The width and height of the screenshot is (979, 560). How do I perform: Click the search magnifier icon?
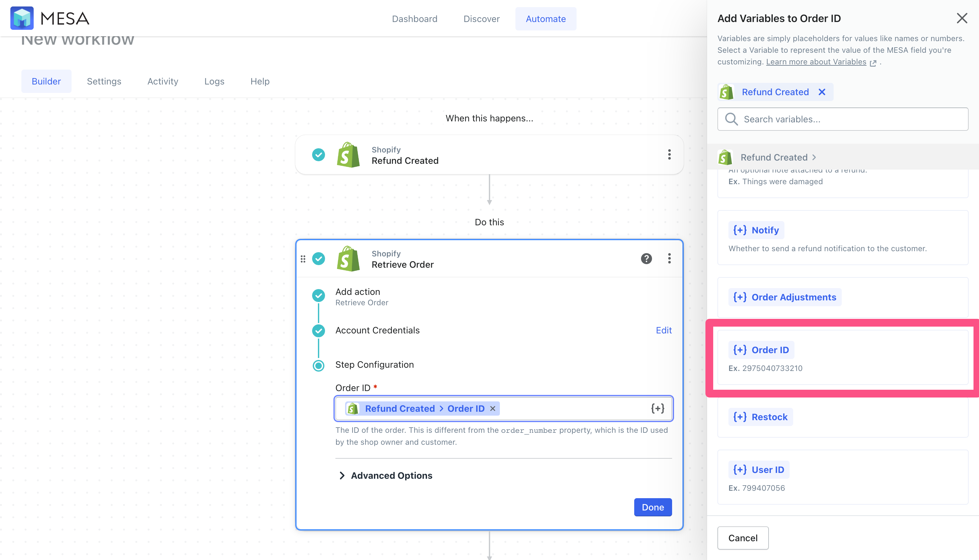[731, 119]
